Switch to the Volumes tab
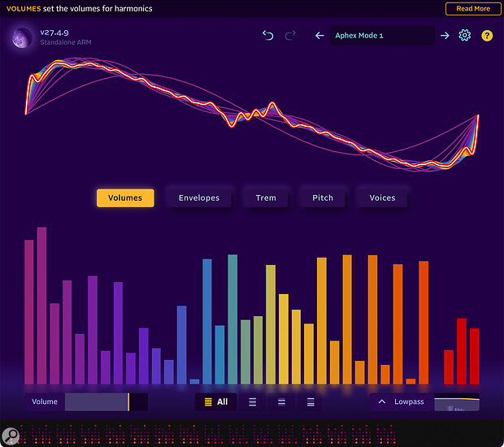The height and width of the screenshot is (447, 504). tap(125, 198)
